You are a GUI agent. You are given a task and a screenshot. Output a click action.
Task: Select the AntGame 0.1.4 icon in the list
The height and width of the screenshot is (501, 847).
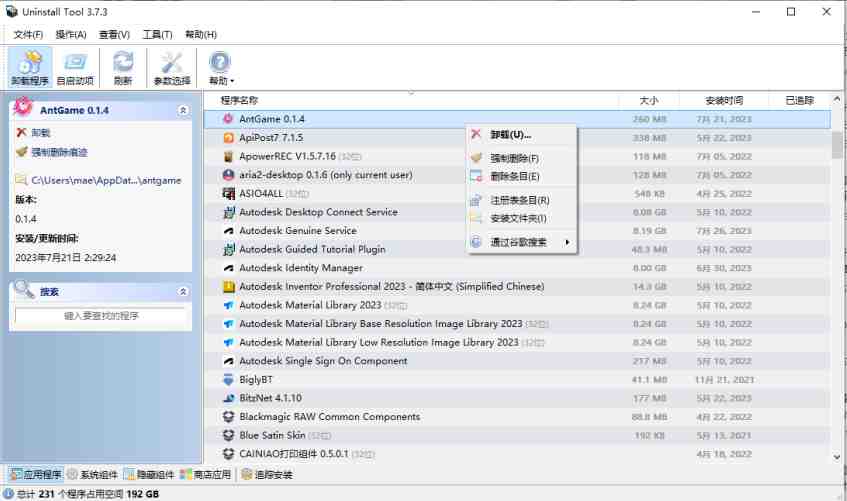point(228,119)
